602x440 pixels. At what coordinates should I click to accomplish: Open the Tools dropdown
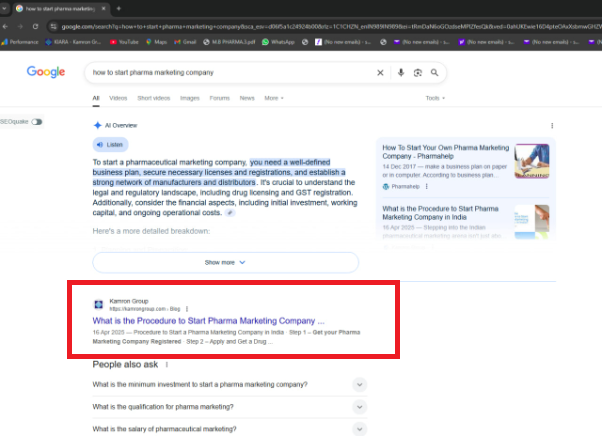(435, 98)
